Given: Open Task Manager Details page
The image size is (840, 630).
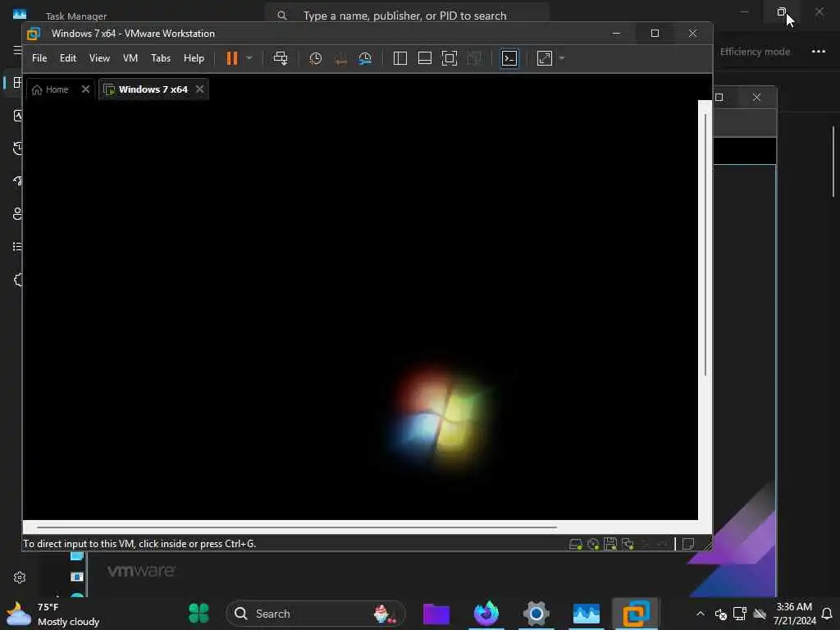Looking at the screenshot, I should point(18,246).
